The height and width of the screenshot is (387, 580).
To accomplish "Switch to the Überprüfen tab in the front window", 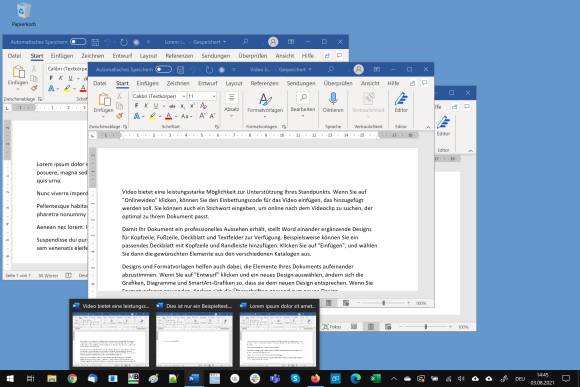I will pyautogui.click(x=338, y=83).
